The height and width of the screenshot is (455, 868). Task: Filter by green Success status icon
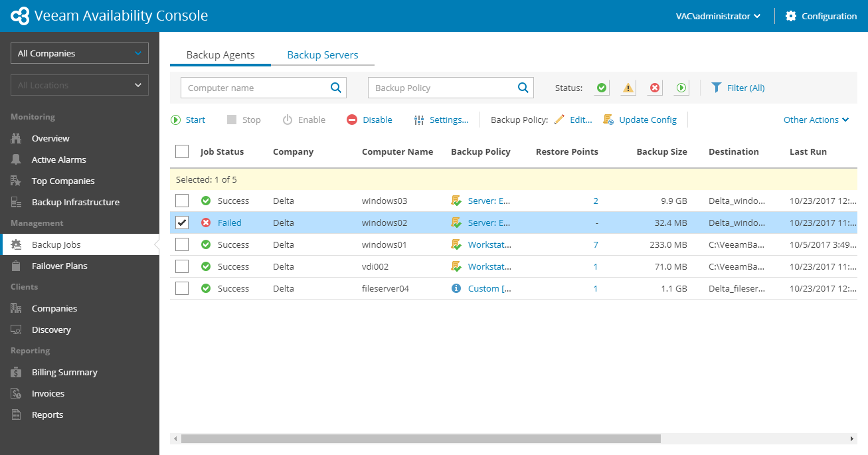pos(602,88)
